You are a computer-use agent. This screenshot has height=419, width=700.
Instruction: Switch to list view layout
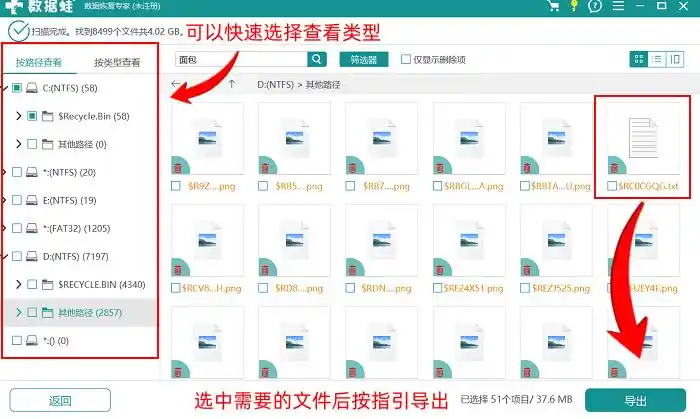tap(657, 59)
